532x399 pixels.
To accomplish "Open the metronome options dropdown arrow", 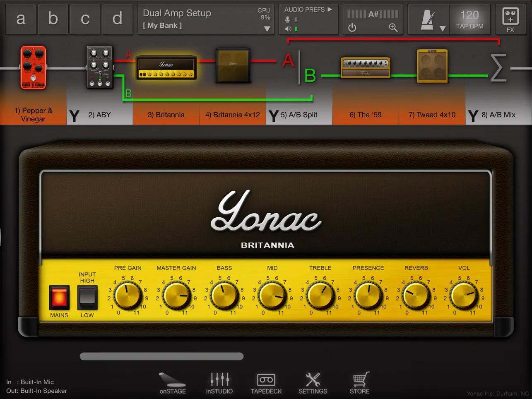I will pos(443,29).
